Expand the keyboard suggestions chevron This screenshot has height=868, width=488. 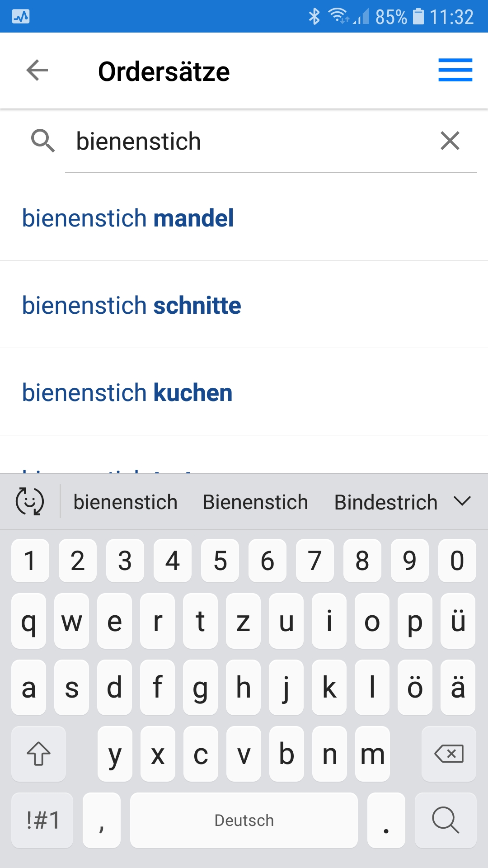(x=462, y=501)
